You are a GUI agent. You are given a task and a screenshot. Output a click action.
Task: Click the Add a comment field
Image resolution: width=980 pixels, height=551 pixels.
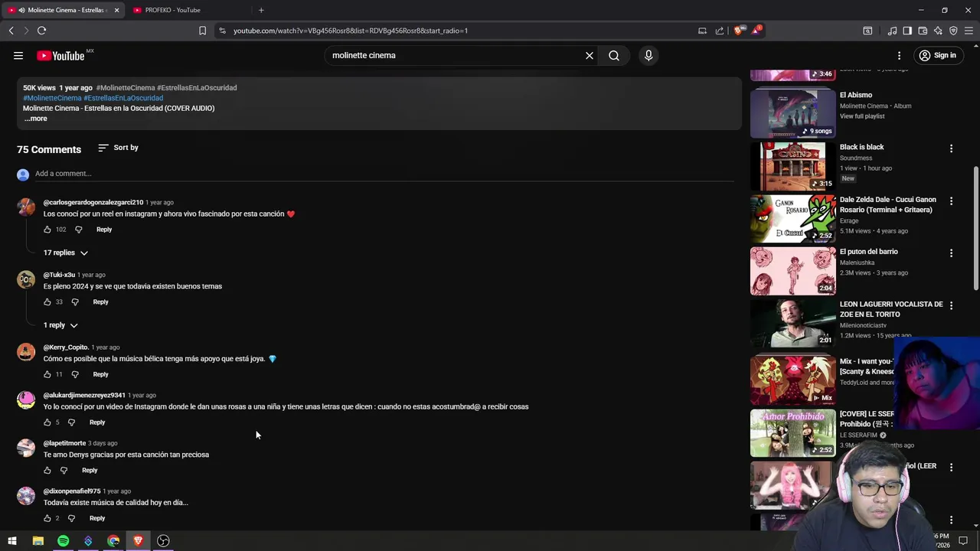click(x=384, y=174)
